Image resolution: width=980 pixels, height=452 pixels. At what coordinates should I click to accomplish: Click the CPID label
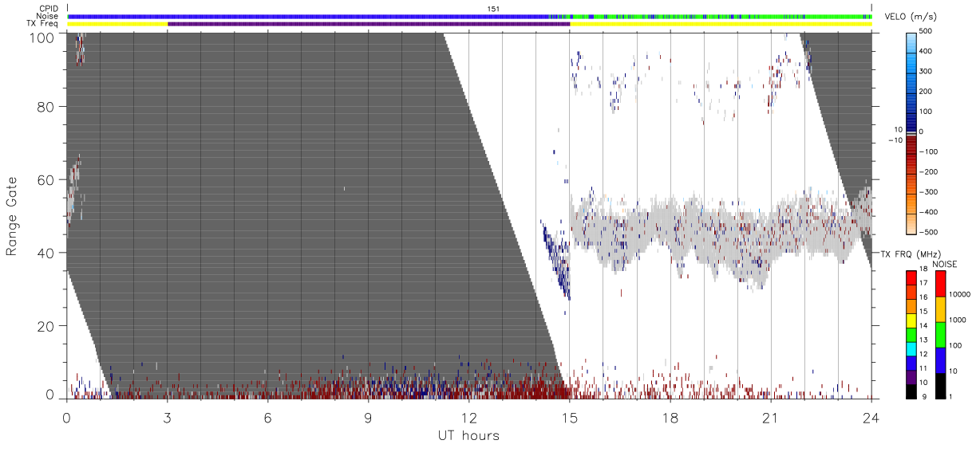(48, 9)
